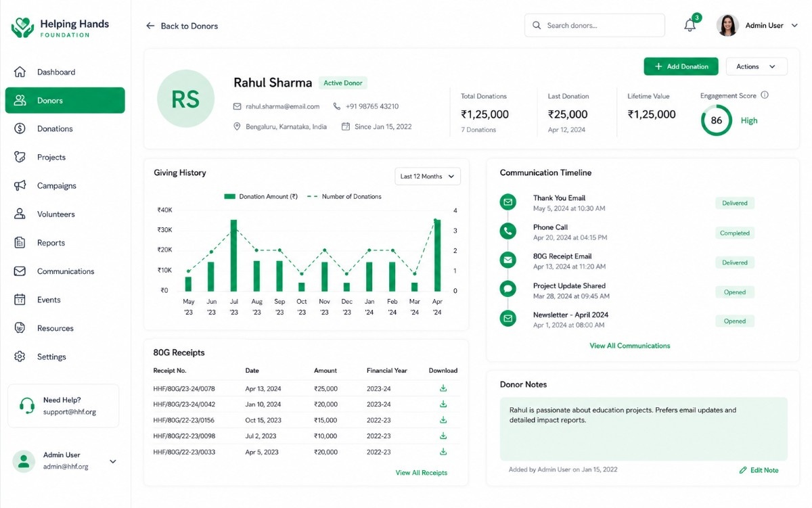Click the Apr '24 donation bar

437,255
